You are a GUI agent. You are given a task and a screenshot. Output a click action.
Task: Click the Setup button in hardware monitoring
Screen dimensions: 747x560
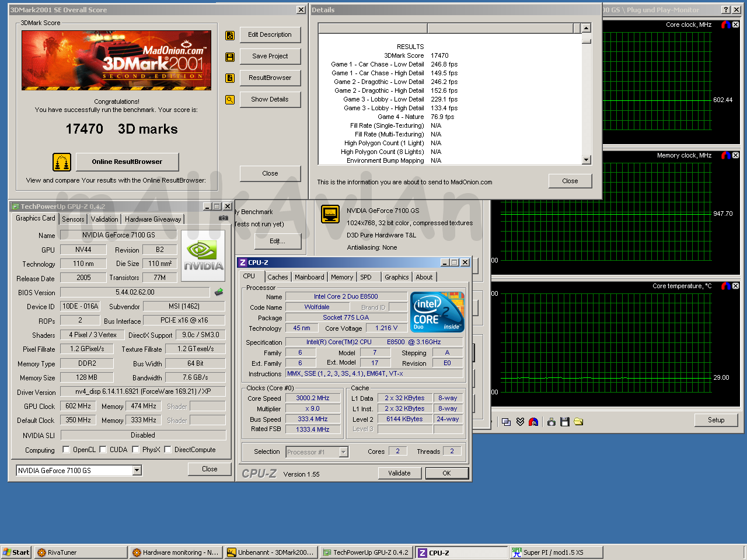[716, 420]
